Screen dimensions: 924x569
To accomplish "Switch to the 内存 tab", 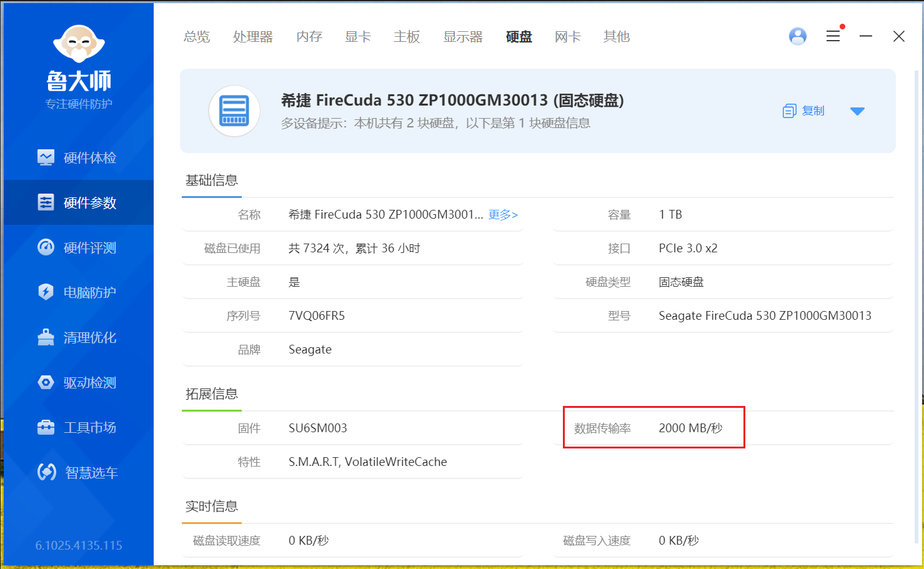I will (309, 37).
